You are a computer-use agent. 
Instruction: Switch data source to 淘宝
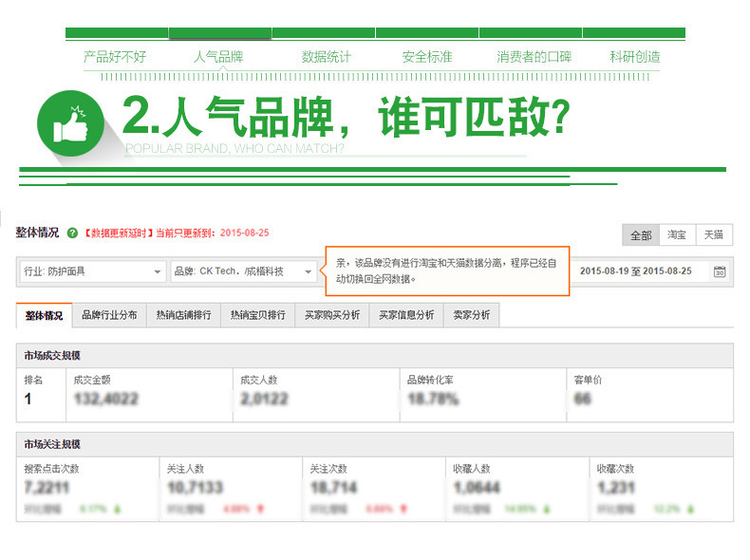coord(677,234)
